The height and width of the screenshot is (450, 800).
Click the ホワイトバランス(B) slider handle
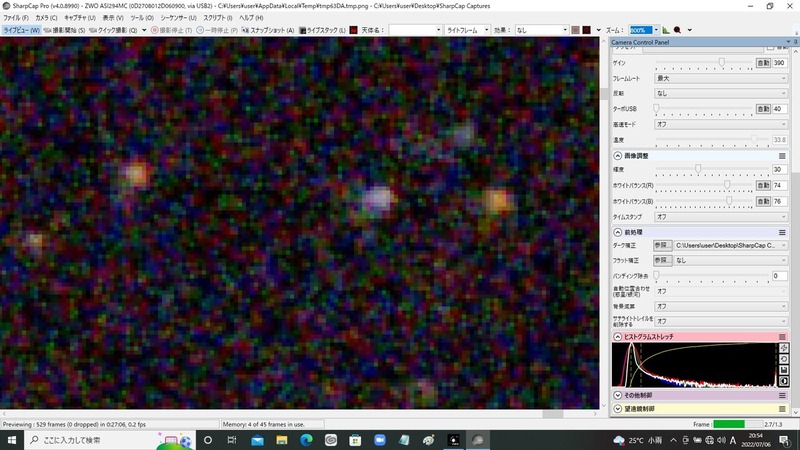[729, 201]
